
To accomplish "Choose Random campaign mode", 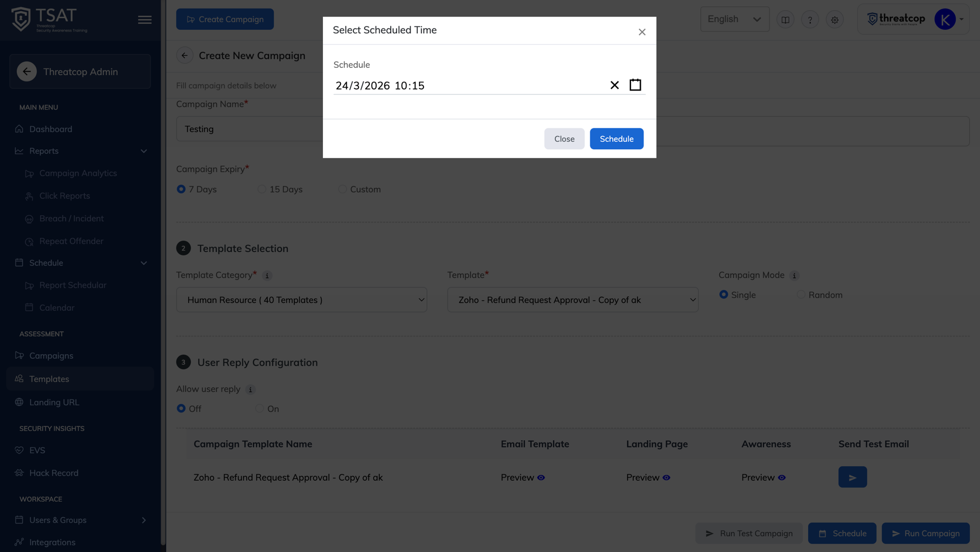I will [x=819, y=295].
